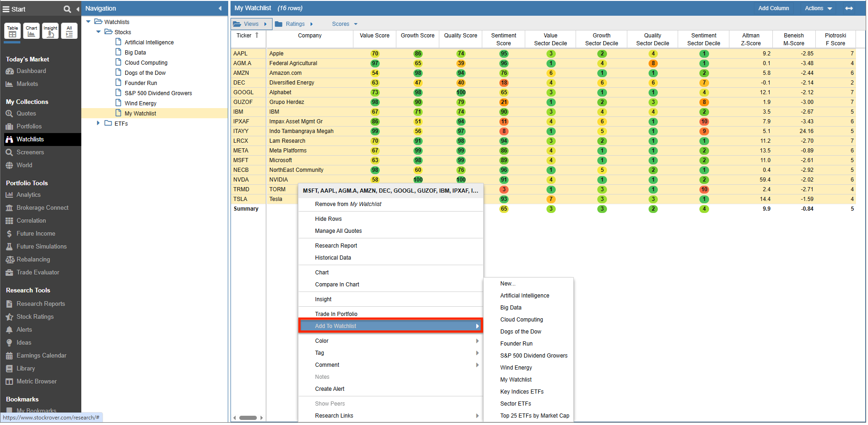Select Hide Rows menu item

pyautogui.click(x=391, y=219)
